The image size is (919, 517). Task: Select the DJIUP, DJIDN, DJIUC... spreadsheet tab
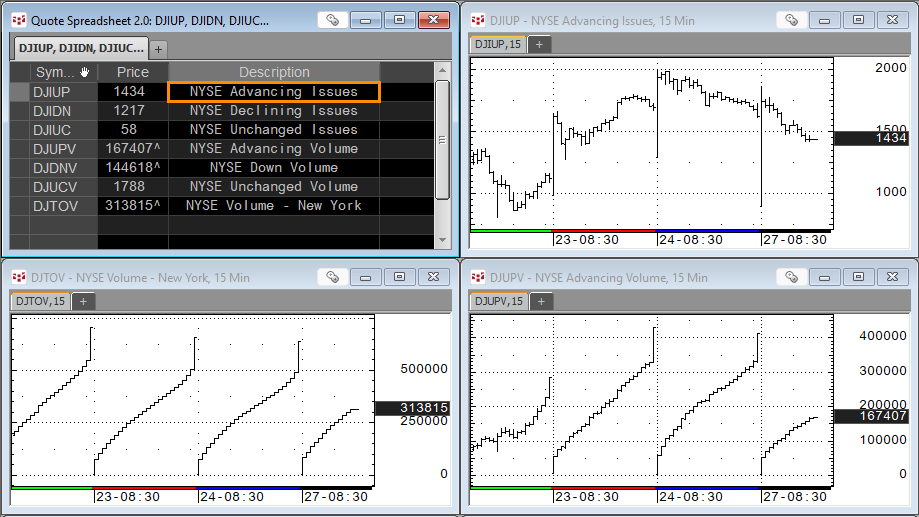click(x=80, y=48)
